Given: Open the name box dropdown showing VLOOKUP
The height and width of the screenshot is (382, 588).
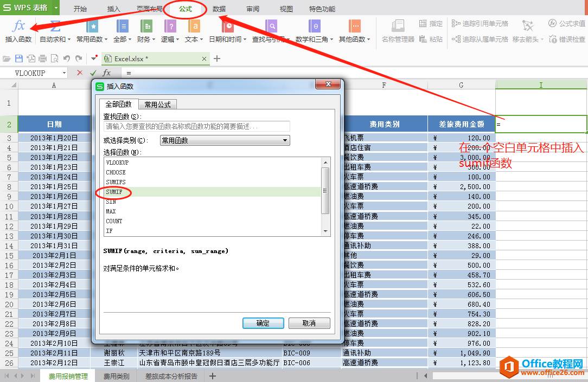Looking at the screenshot, I should pos(64,73).
